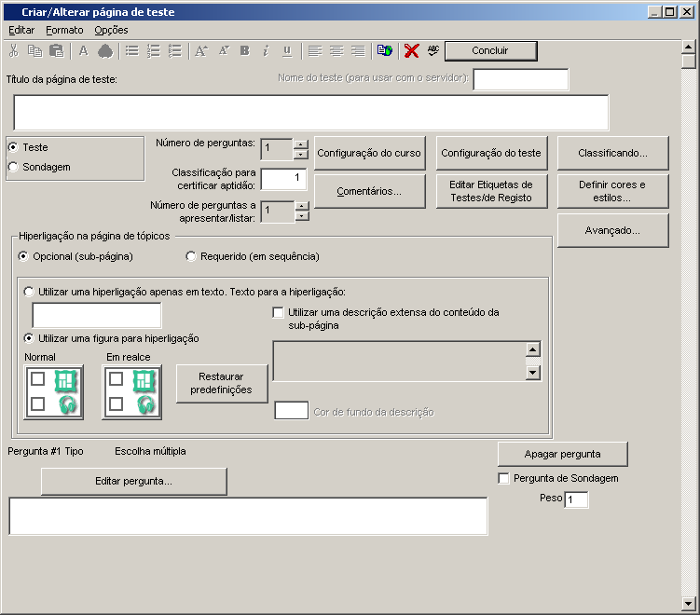Run the ABC spell check tool

point(433,51)
